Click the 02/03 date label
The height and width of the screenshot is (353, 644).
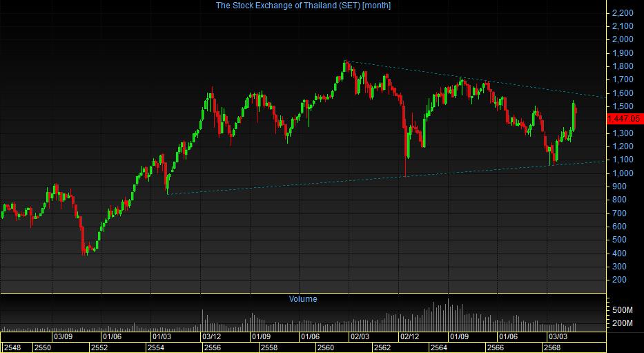coord(360,336)
